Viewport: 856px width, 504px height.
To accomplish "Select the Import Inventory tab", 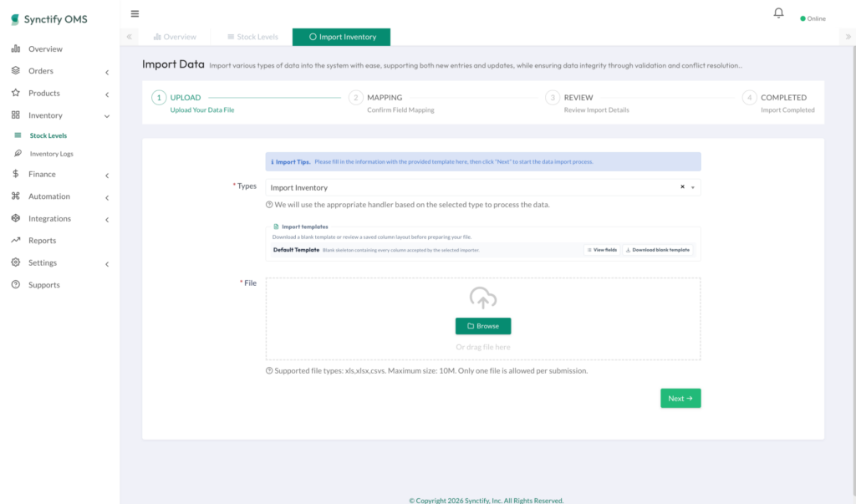I will point(342,37).
